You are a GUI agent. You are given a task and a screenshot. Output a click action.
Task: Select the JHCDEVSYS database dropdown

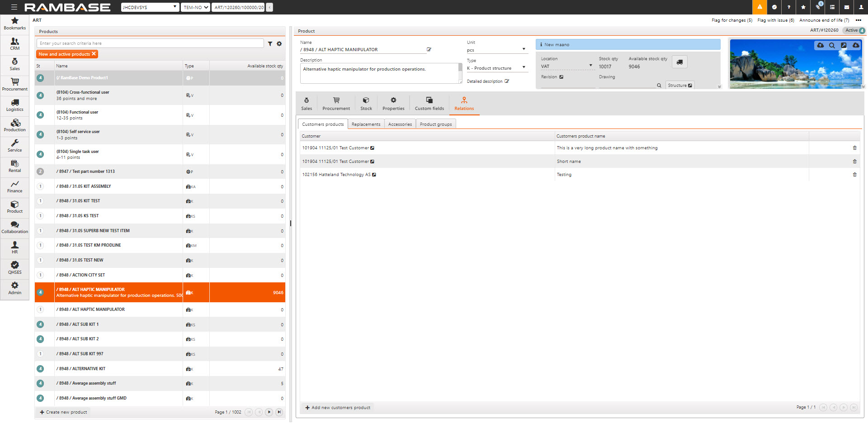(150, 7)
